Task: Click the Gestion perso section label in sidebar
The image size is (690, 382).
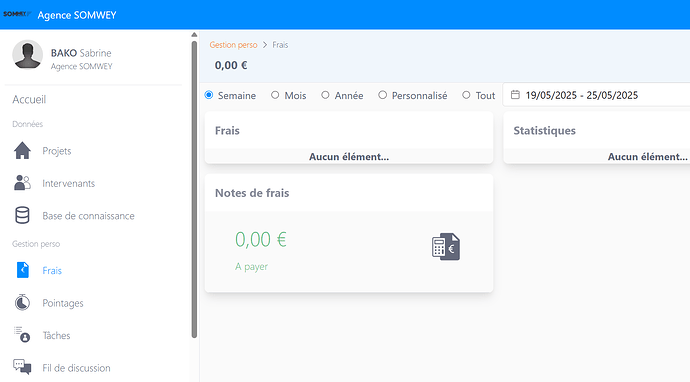Action: pos(36,244)
